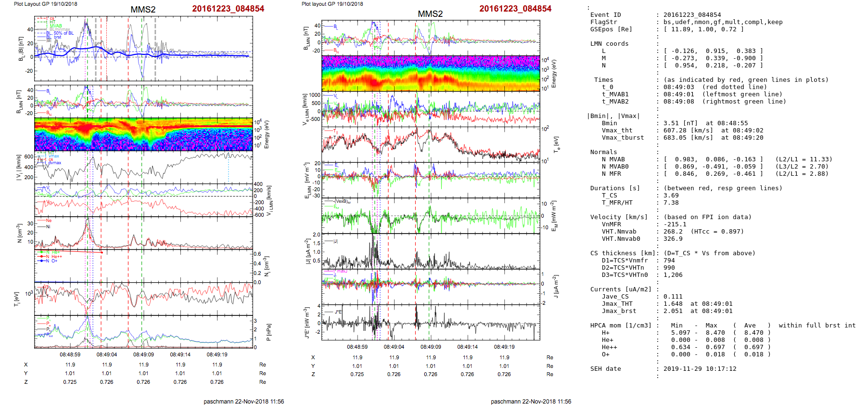
Task: Click the LMN coords heading
Action: point(609,44)
